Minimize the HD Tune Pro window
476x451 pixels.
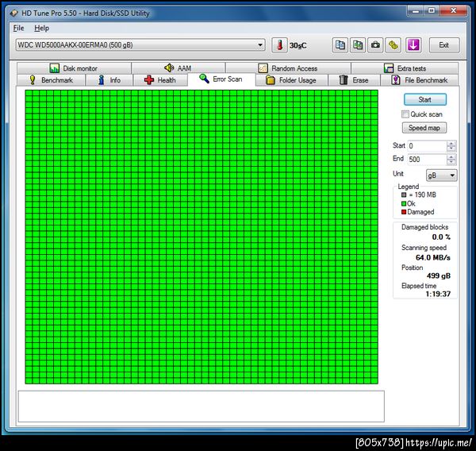pos(416,10)
